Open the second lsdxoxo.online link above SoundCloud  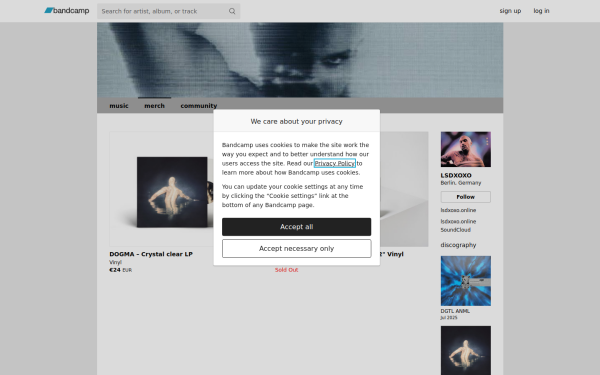tap(458, 222)
